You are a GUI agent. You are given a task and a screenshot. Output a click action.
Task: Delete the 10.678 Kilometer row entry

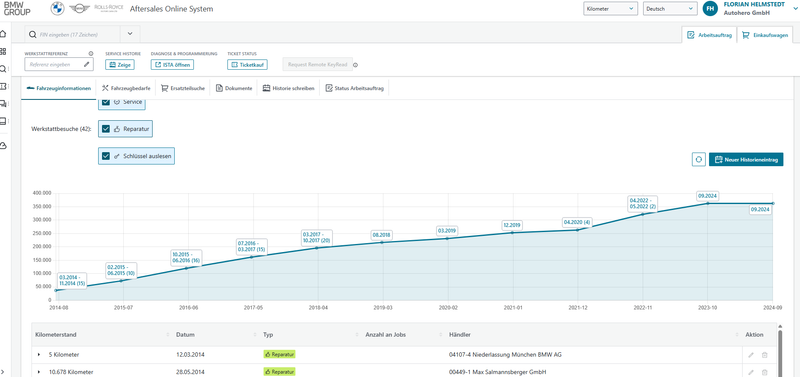point(764,372)
